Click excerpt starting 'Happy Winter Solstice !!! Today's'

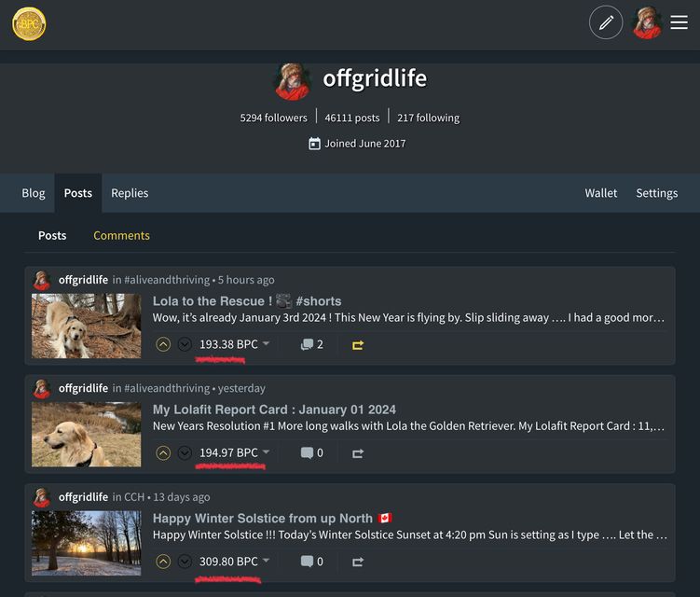tap(410, 535)
